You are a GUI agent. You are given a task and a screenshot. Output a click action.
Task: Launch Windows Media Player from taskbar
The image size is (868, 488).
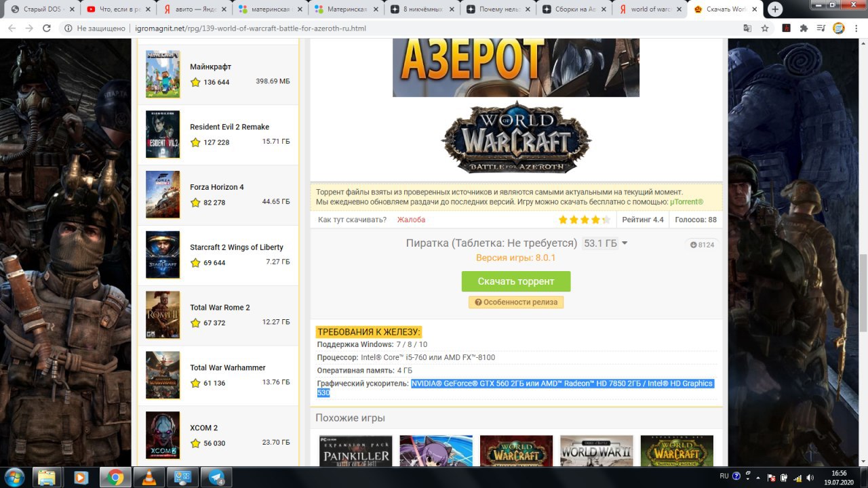(81, 477)
